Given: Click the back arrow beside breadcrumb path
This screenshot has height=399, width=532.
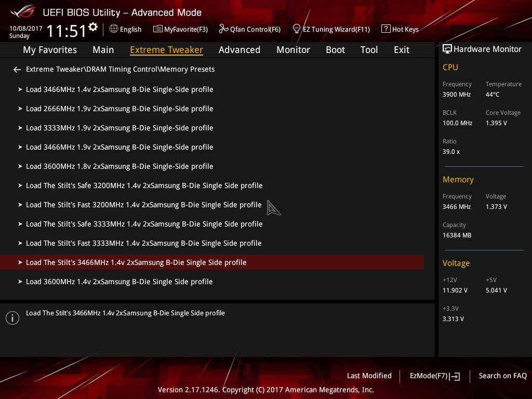Looking at the screenshot, I should tap(17, 70).
